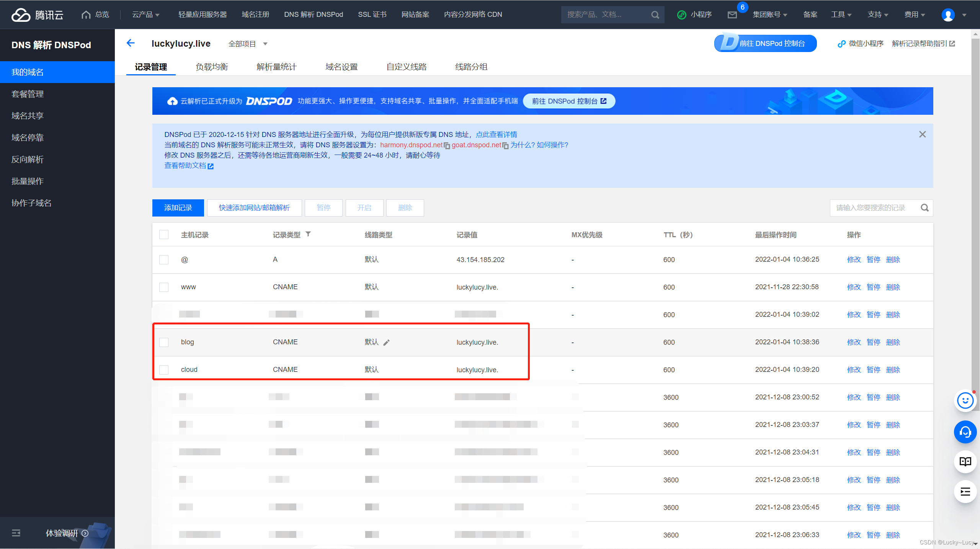Open the batch operations sidebar item
This screenshot has width=980, height=549.
click(x=57, y=181)
